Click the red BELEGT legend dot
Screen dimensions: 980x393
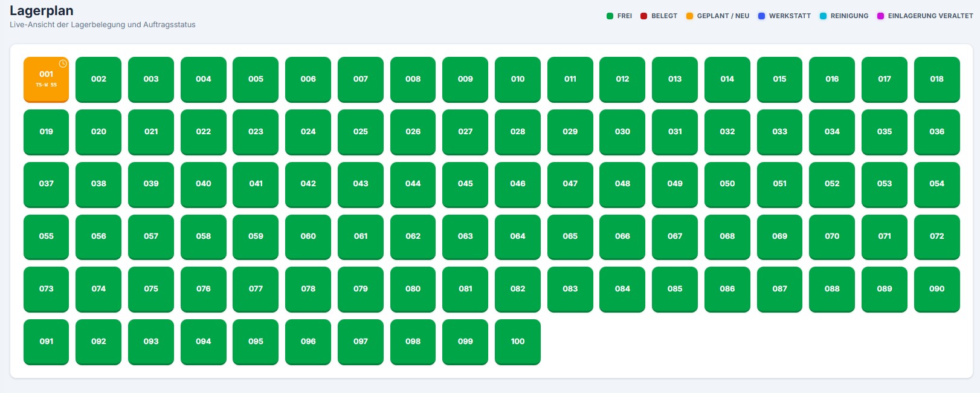643,16
